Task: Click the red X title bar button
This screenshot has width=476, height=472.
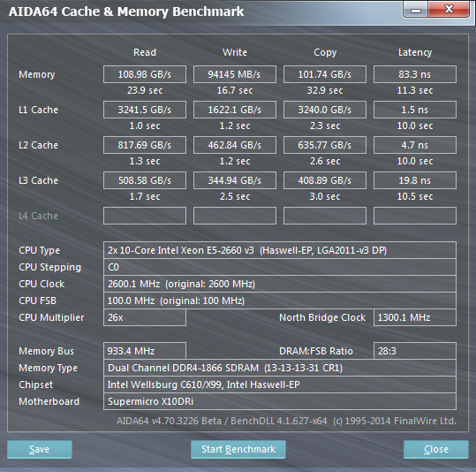Action: click(449, 10)
